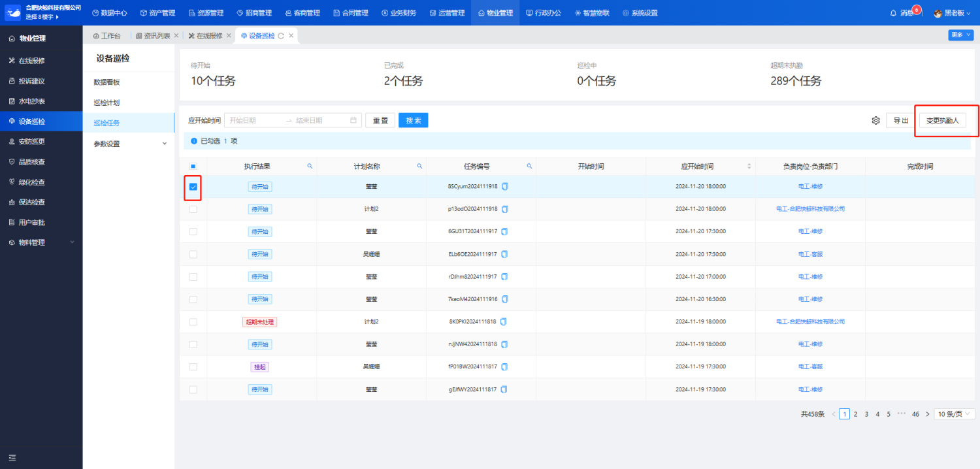This screenshot has width=980, height=469.
Task: Close the 在线报修 tab
Action: (x=229, y=36)
